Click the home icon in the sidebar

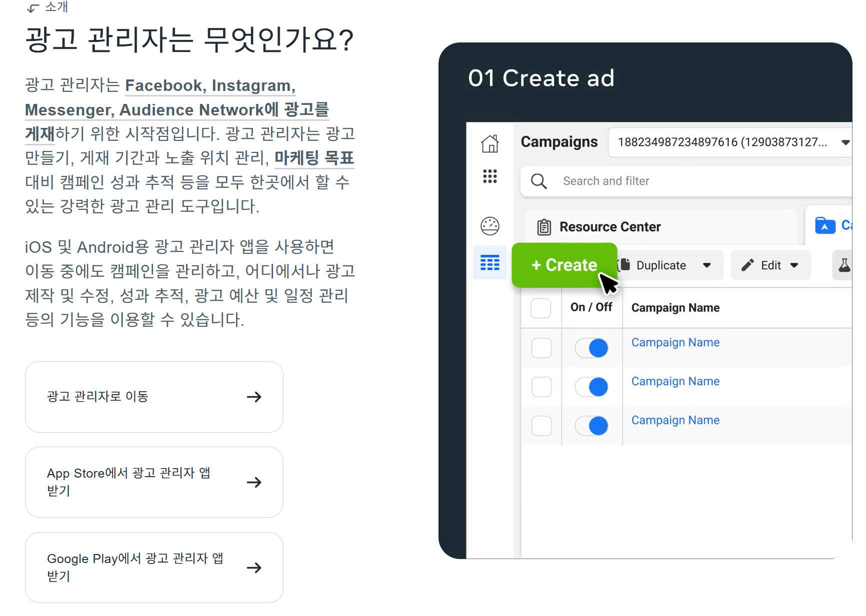490,143
